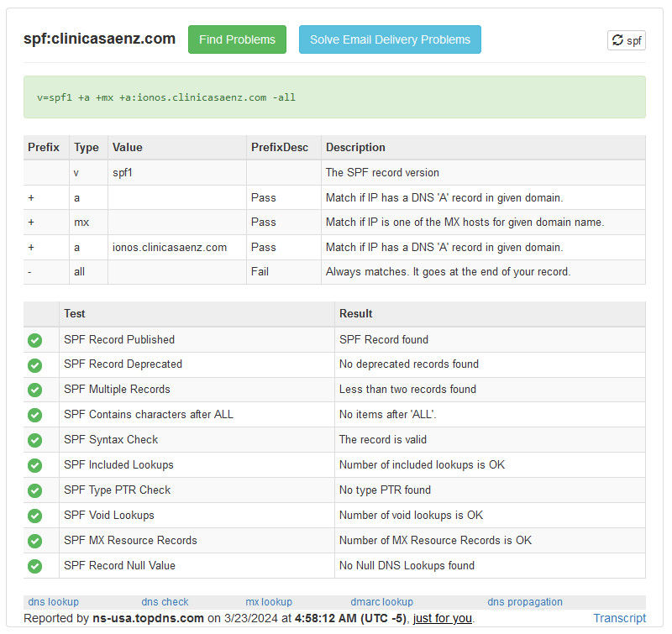Click 'No Null DNS Lookups found' result

pyautogui.click(x=407, y=565)
